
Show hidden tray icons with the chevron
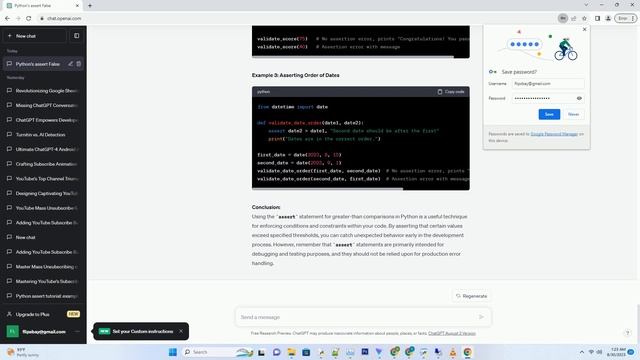pyautogui.click(x=582, y=352)
